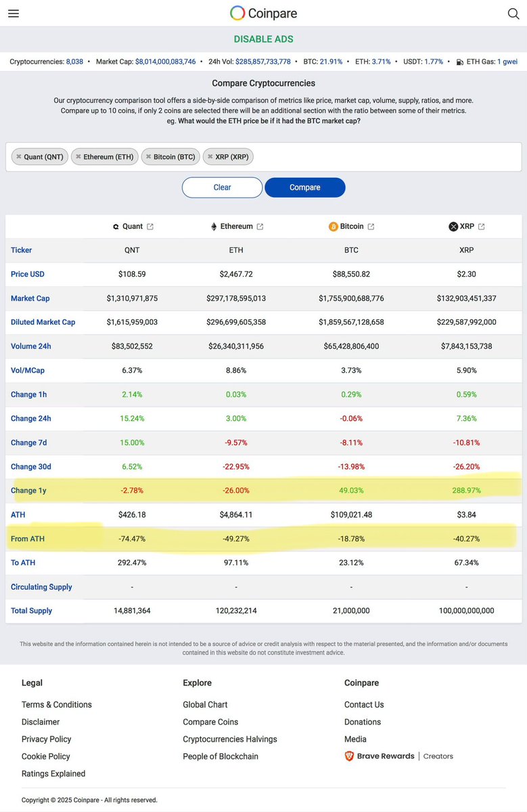The image size is (527, 812).
Task: Click Quant Change 24h 15.24% cell
Action: point(132,418)
